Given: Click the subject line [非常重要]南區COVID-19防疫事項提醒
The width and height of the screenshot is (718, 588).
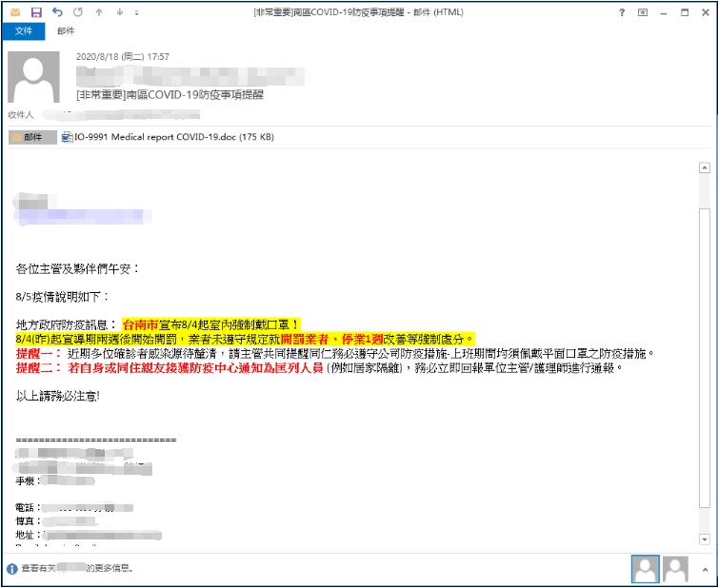Looking at the screenshot, I should [170, 95].
